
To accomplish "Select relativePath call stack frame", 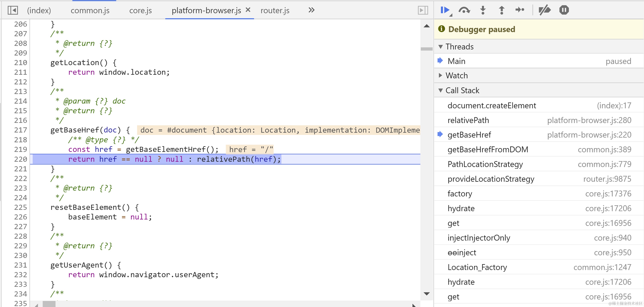I will [468, 120].
